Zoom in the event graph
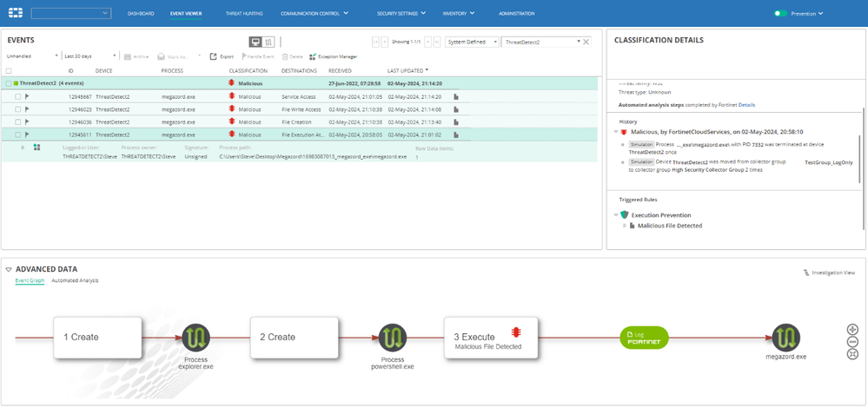The height and width of the screenshot is (407, 868). coord(852,329)
